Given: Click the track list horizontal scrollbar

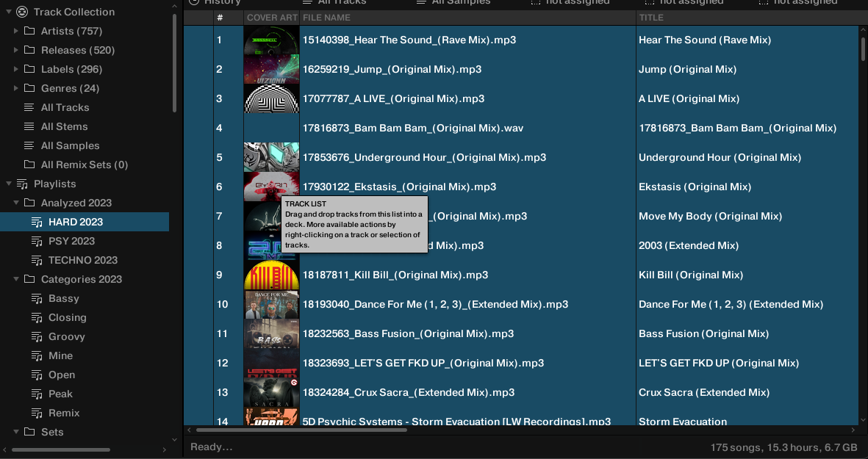Looking at the screenshot, I should click(301, 430).
